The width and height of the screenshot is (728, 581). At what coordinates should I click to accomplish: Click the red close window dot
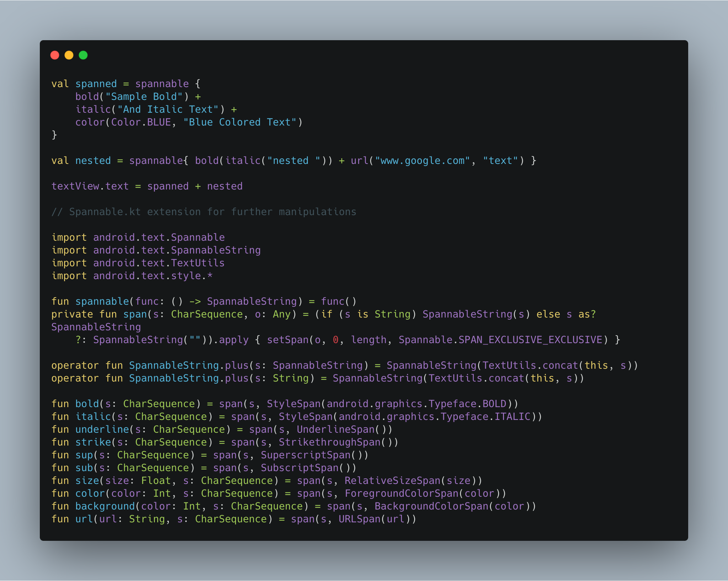pyautogui.click(x=55, y=55)
